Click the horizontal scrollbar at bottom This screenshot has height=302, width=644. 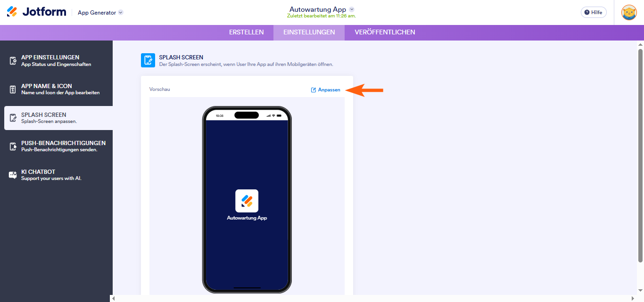pyautogui.click(x=372, y=298)
